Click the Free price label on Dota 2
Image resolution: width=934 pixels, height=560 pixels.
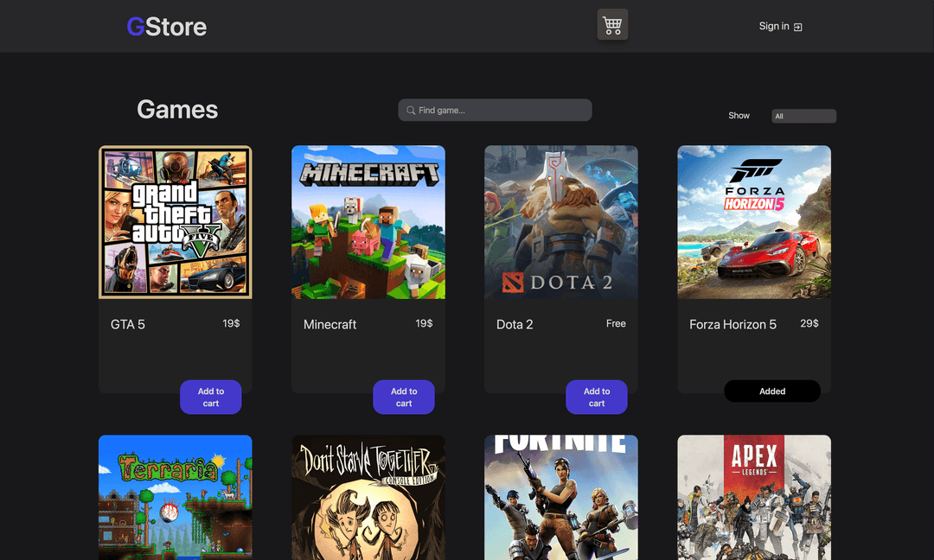click(616, 323)
